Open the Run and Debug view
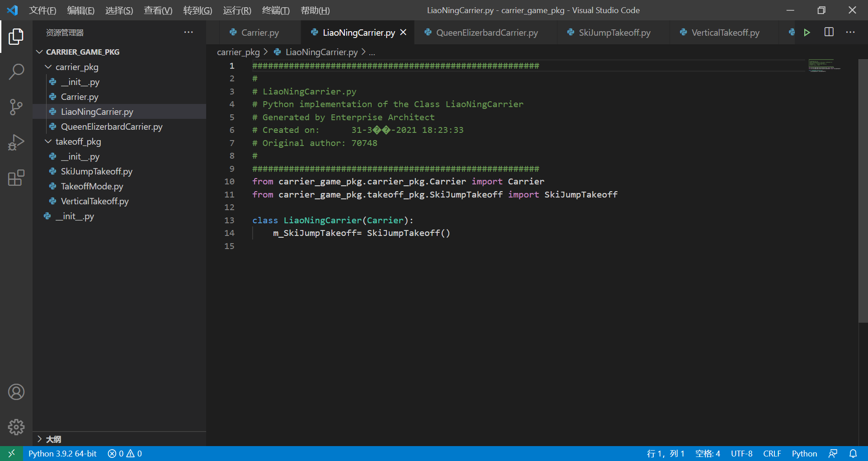The image size is (868, 461). pos(16,142)
